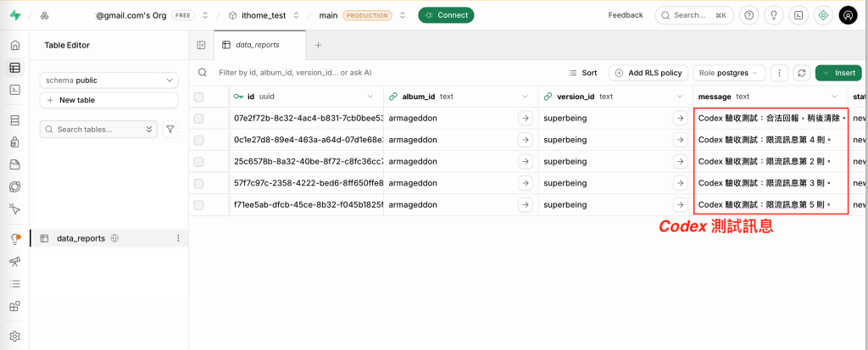Image resolution: width=868 pixels, height=350 pixels.
Task: Refresh the table data
Action: pos(801,73)
